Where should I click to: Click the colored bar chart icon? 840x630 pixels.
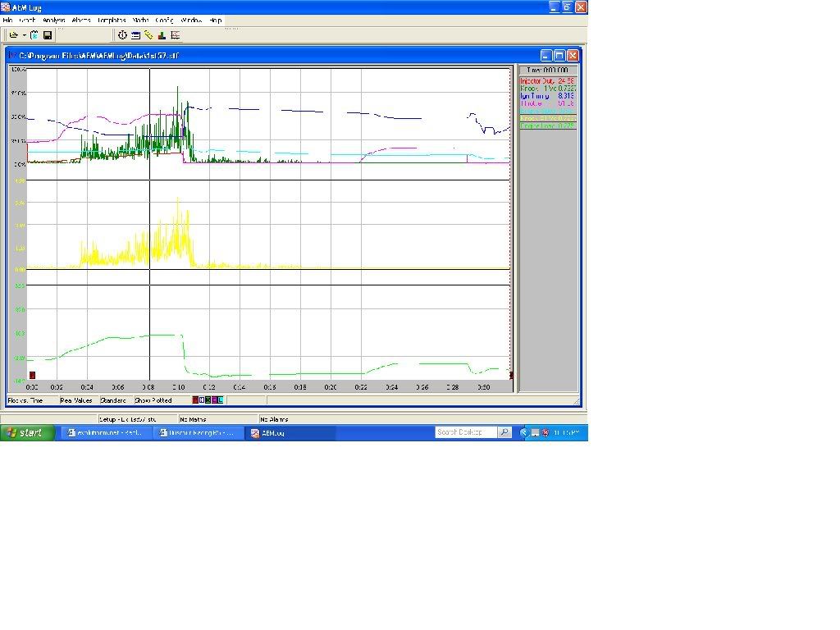tap(162, 35)
